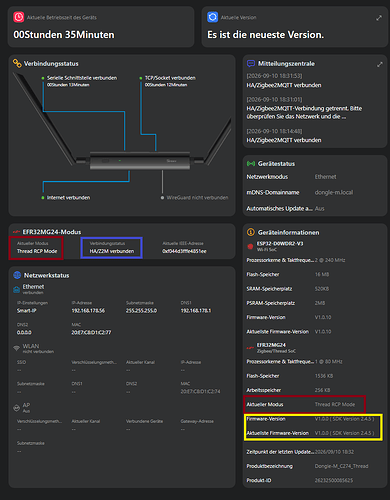Click the EFR32MG24 Flash-Speicher value 1536 KB

pyautogui.click(x=325, y=376)
